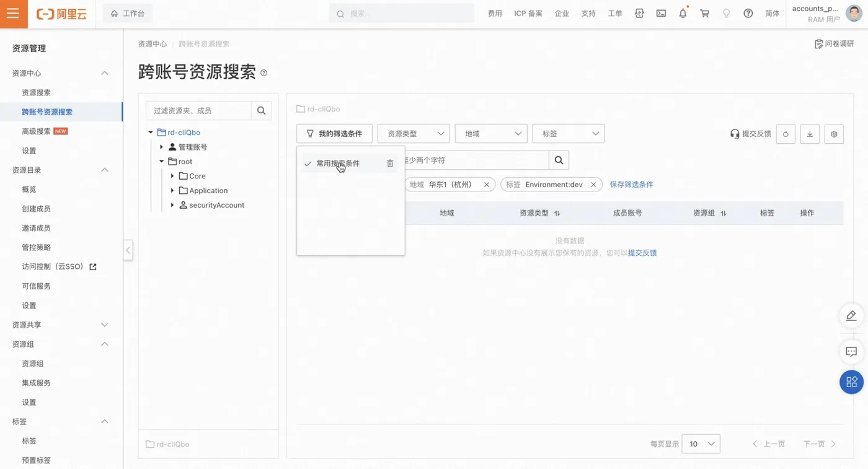Image resolution: width=868 pixels, height=469 pixels.
Task: Click the resource tree search magnifier
Action: [261, 110]
